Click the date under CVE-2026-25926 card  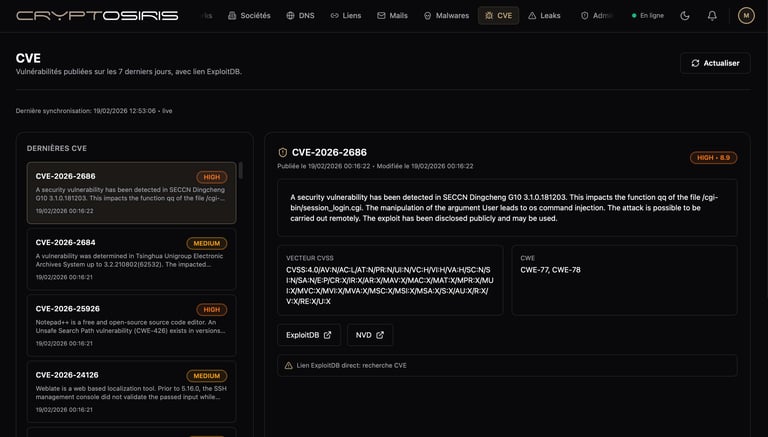64,343
